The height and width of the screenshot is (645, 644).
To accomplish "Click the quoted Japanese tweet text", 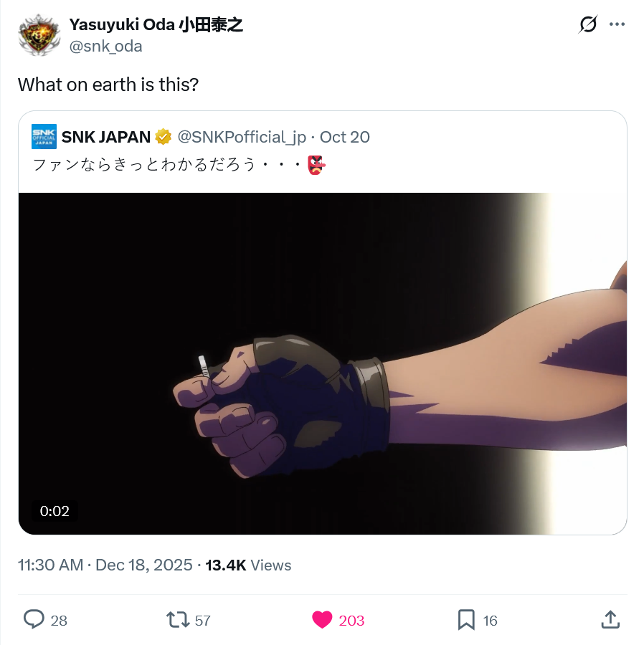I will tap(179, 165).
